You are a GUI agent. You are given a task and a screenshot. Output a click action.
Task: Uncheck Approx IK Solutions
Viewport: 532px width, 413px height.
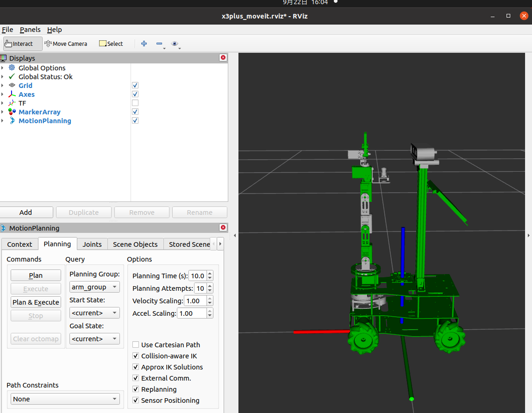(x=136, y=367)
